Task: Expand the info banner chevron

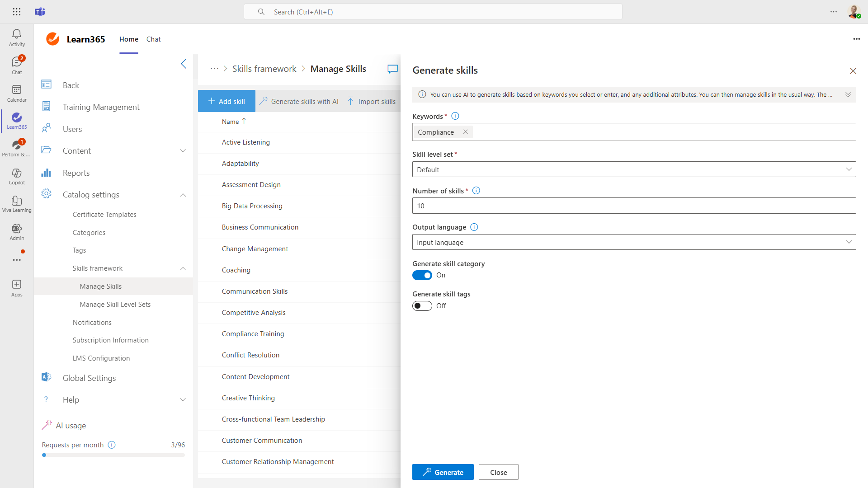Action: [x=848, y=94]
